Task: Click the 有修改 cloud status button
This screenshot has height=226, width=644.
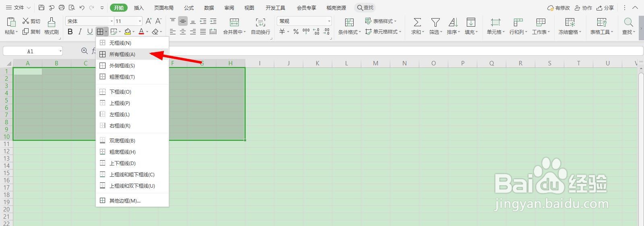Action: tap(559, 8)
